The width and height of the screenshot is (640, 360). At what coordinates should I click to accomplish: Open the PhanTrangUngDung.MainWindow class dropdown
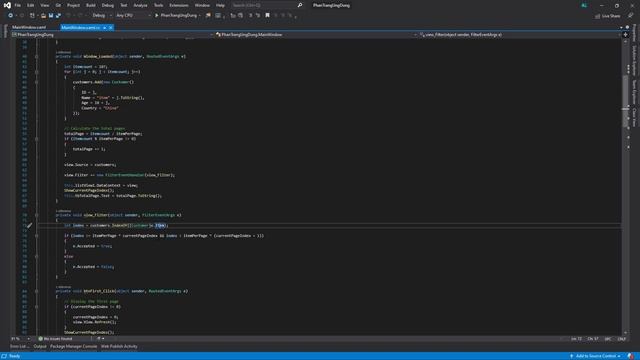316,35
